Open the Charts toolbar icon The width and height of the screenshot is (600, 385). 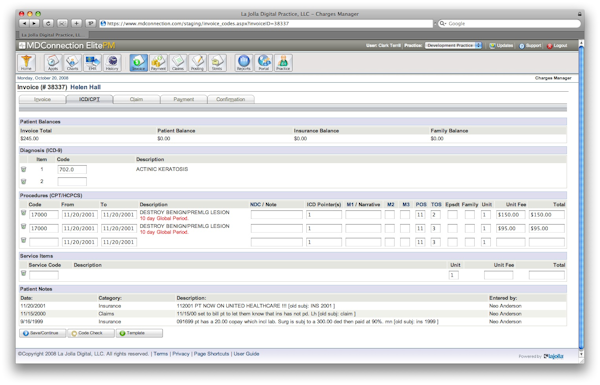(72, 63)
